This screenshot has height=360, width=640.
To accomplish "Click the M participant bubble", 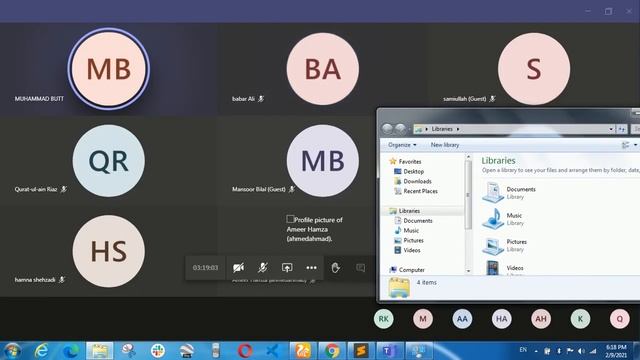I will pyautogui.click(x=423, y=319).
